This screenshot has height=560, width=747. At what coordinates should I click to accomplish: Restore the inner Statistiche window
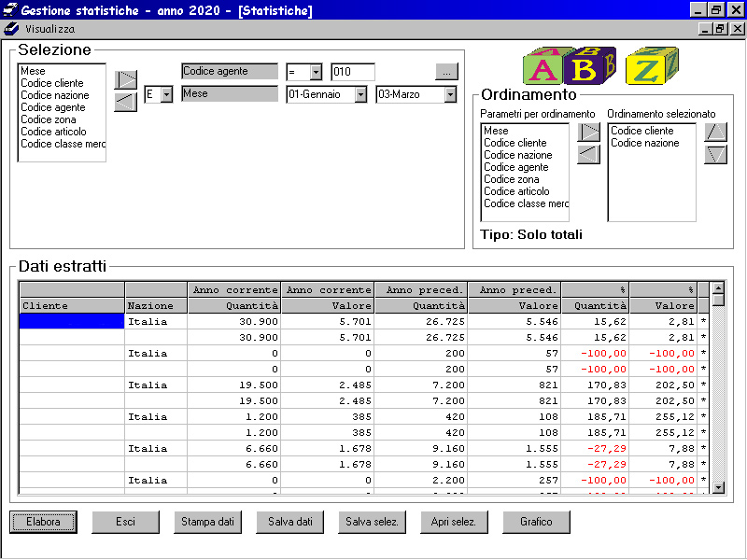click(x=720, y=29)
